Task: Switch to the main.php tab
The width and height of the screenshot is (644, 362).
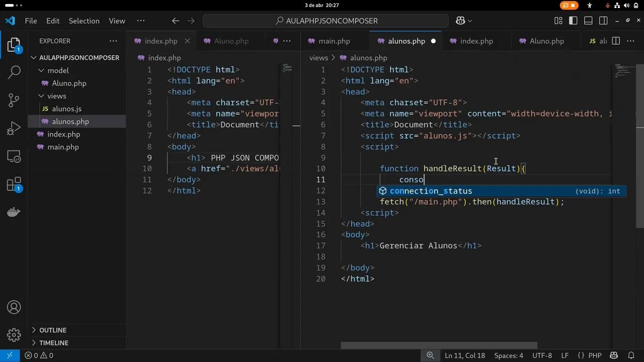Action: (x=334, y=41)
